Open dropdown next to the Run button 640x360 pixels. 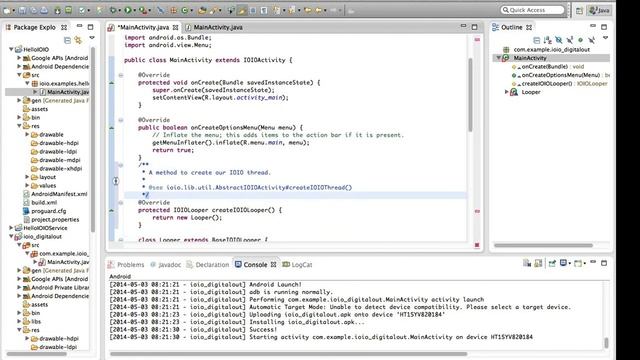[x=135, y=11]
